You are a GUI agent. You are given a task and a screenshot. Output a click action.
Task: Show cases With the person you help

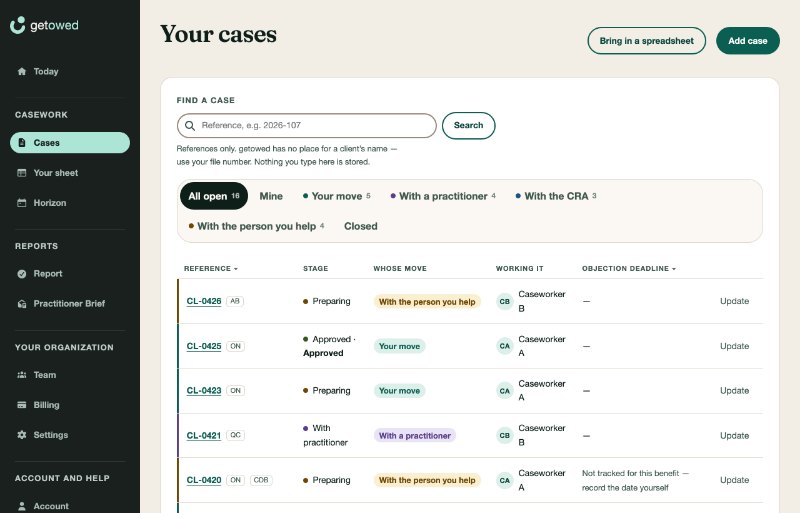tap(256, 226)
